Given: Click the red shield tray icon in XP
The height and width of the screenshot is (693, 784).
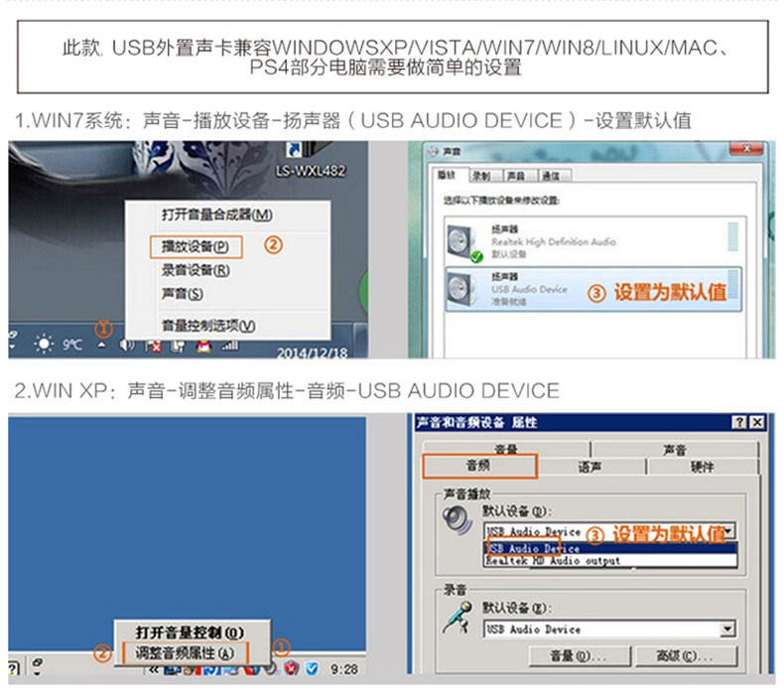Looking at the screenshot, I should pyautogui.click(x=292, y=668).
